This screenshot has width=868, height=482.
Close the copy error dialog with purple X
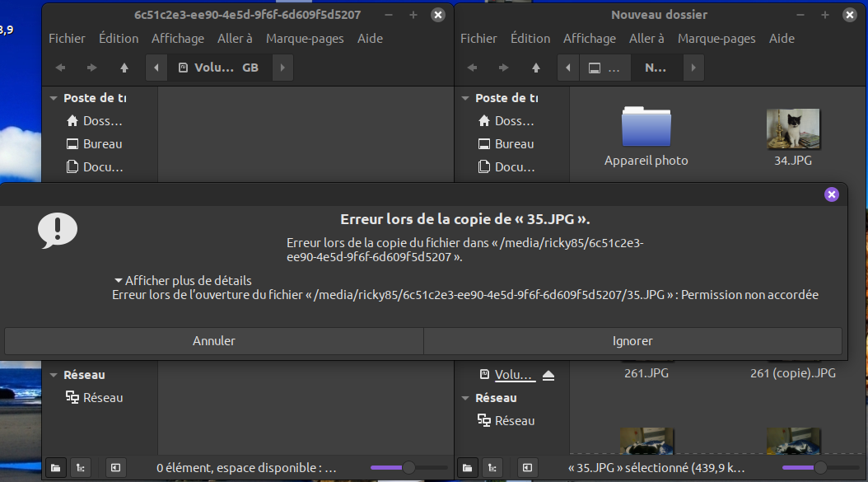(832, 194)
